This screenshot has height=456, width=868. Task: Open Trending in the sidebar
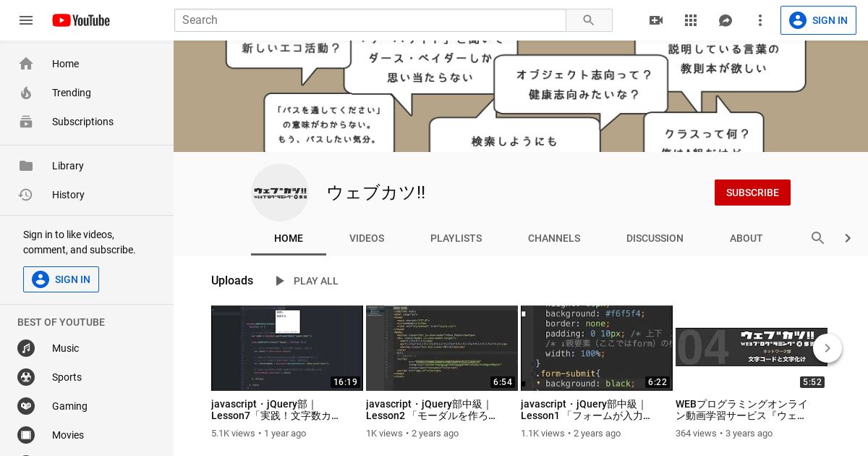tap(87, 93)
